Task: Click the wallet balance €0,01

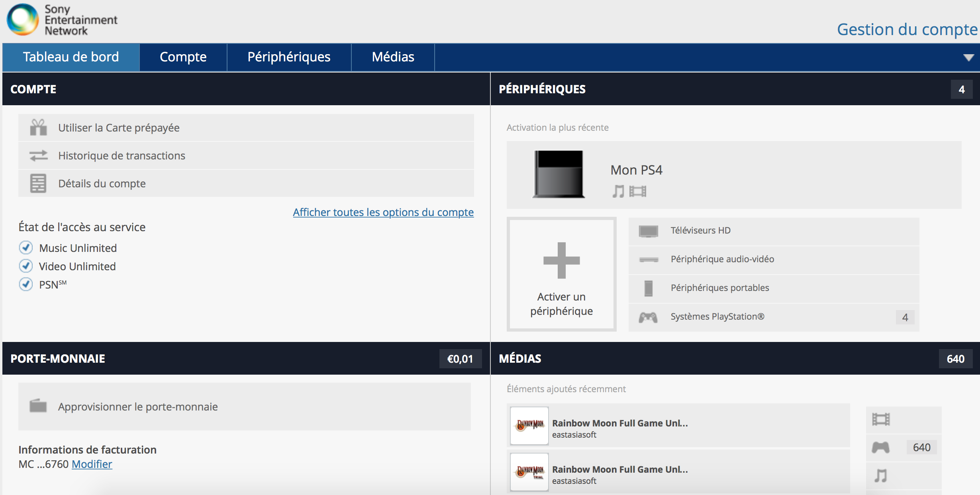Action: [460, 359]
